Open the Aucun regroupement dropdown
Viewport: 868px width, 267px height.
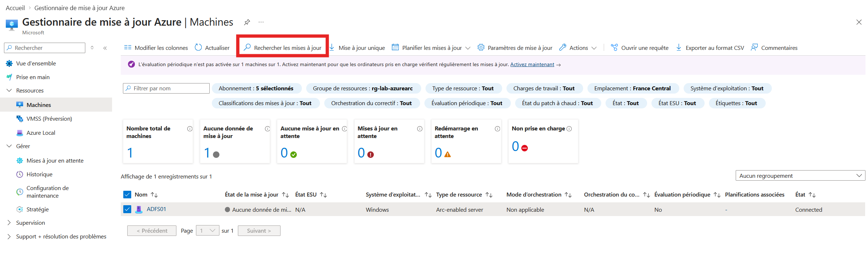click(x=800, y=176)
